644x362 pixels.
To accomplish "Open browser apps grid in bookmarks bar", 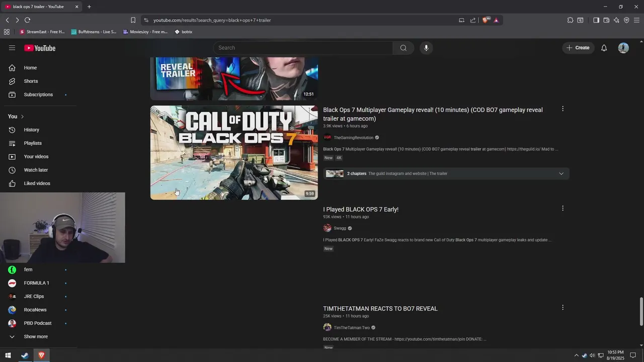I will tap(7, 32).
